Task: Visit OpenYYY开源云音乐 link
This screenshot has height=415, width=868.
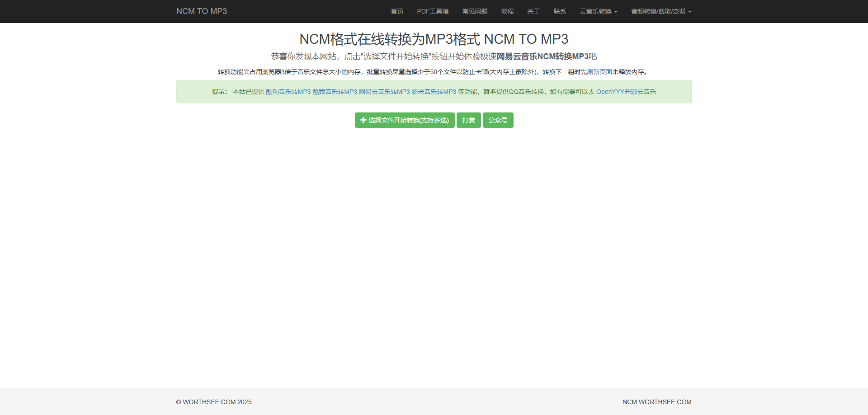Action: tap(626, 92)
